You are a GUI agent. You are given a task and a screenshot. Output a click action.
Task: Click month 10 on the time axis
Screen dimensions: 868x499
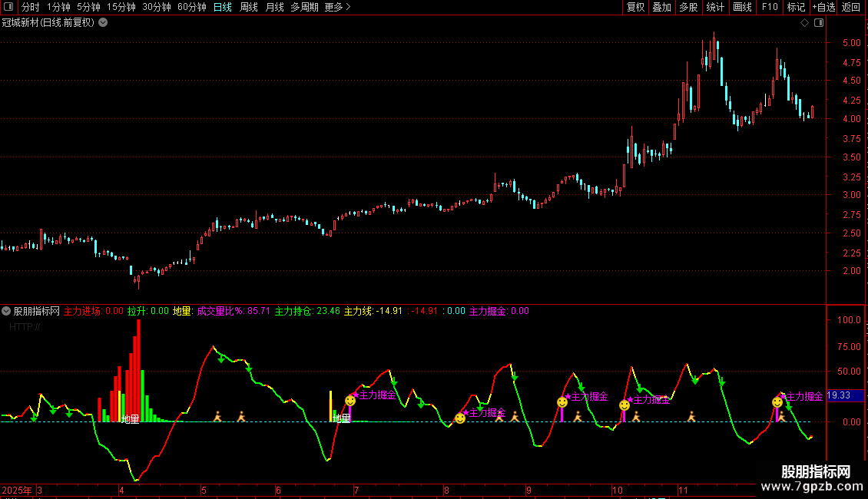[617, 490]
